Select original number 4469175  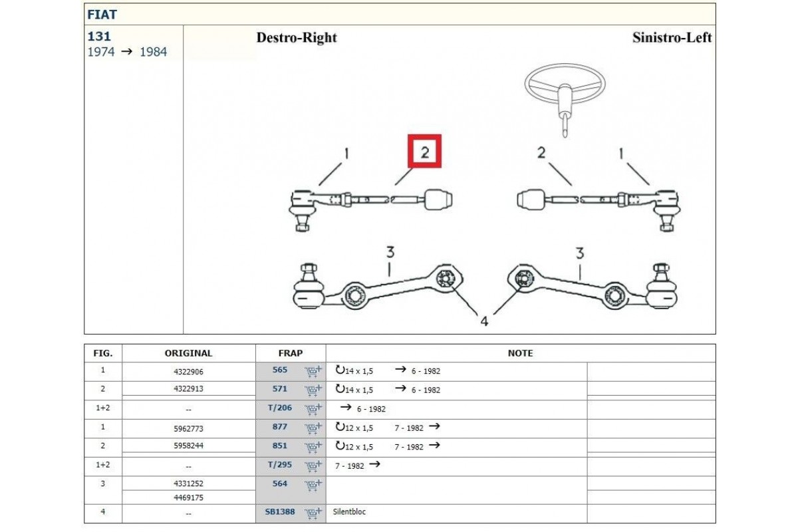(188, 497)
